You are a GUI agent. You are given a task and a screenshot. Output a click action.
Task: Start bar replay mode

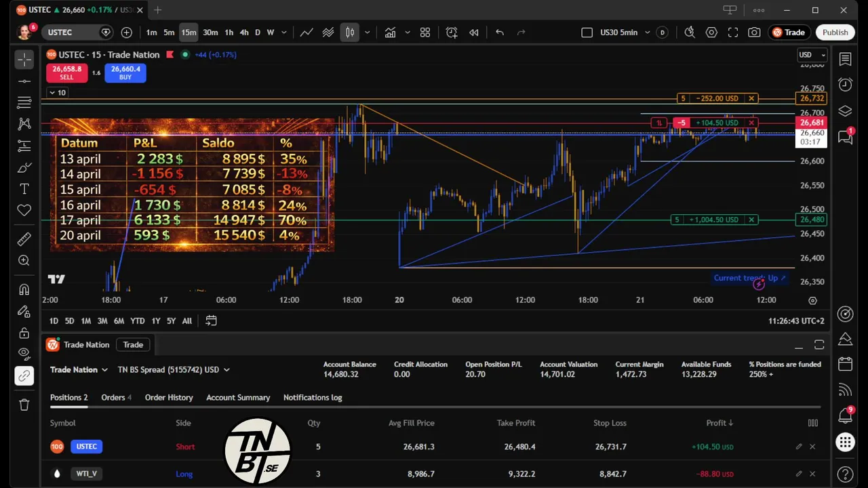tap(474, 33)
